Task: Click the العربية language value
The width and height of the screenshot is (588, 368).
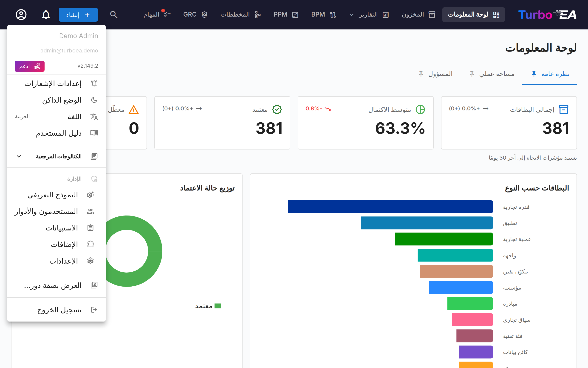Action: 22,117
